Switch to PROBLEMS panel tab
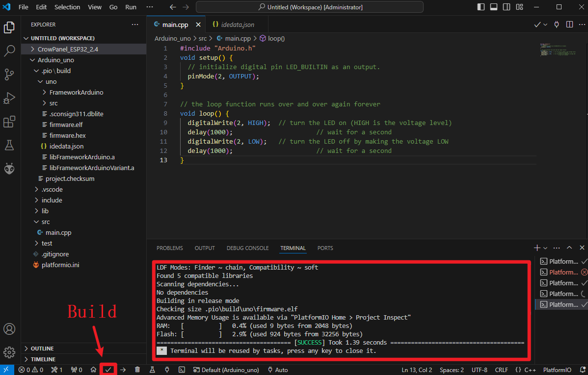The height and width of the screenshot is (375, 588). pyautogui.click(x=169, y=248)
